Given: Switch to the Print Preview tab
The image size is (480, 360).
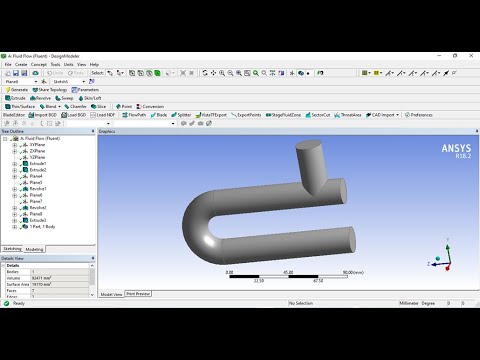Looking at the screenshot, I should [138, 294].
